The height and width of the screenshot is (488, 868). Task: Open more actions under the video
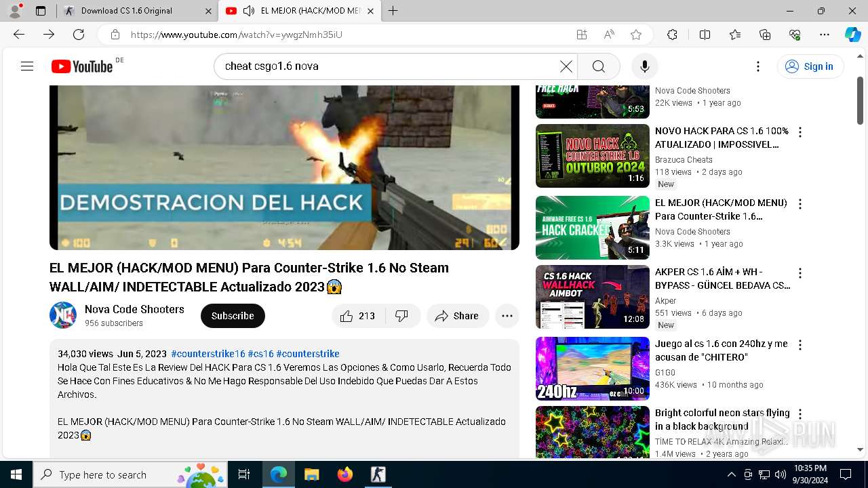tap(507, 316)
